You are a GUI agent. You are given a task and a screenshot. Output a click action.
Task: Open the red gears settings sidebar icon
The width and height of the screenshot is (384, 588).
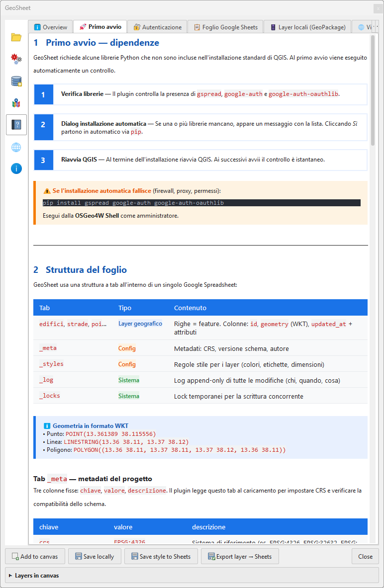(x=16, y=59)
